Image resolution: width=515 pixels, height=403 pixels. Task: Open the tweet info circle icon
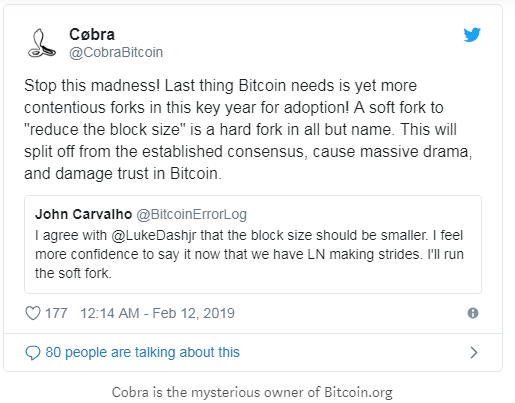click(x=473, y=313)
